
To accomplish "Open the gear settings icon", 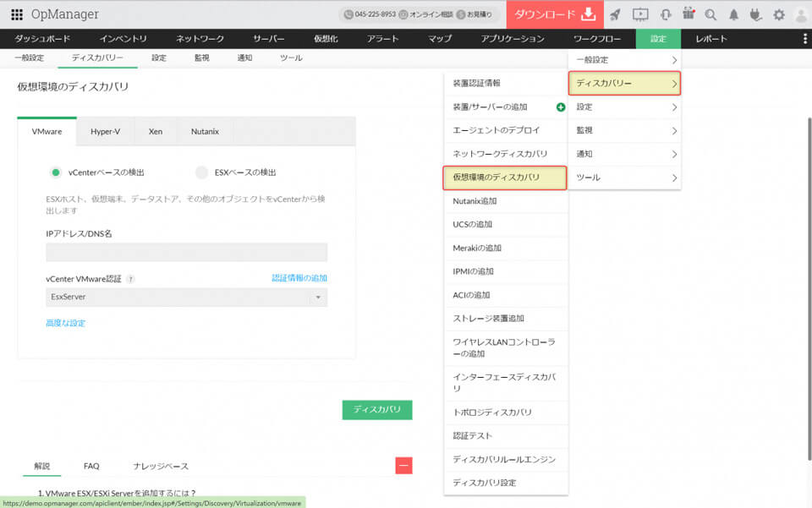I will coord(779,14).
